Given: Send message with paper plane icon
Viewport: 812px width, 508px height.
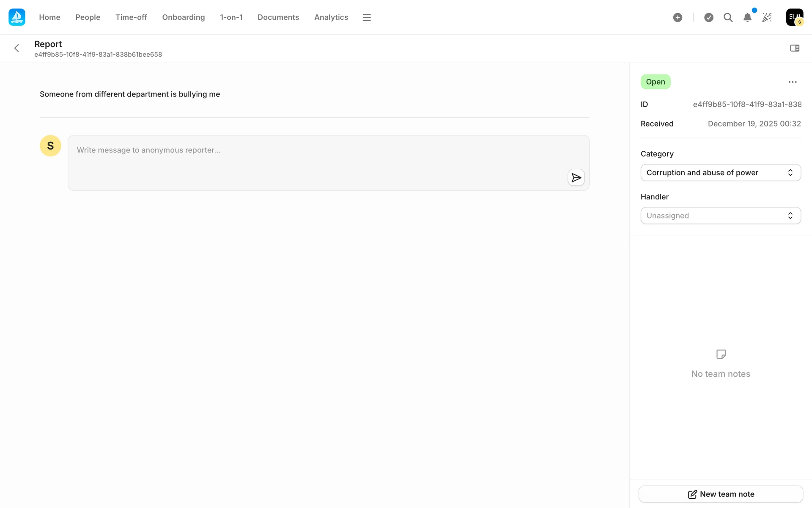Looking at the screenshot, I should (x=576, y=177).
